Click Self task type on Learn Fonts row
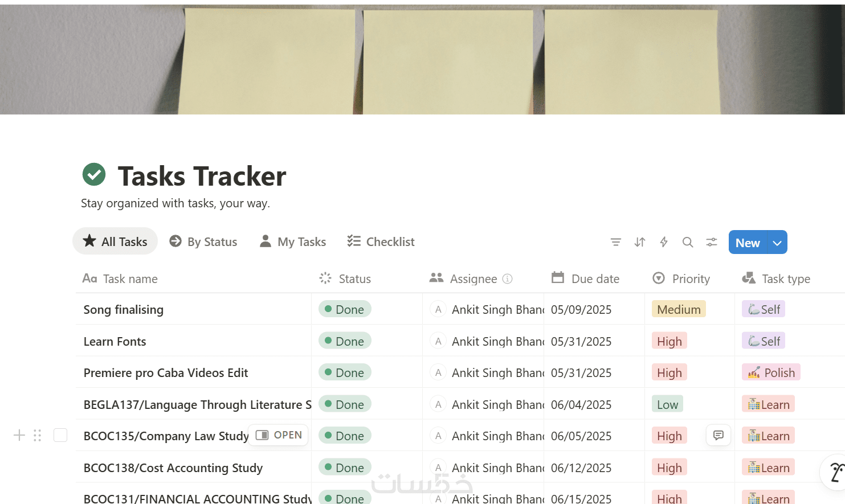 [x=764, y=341]
